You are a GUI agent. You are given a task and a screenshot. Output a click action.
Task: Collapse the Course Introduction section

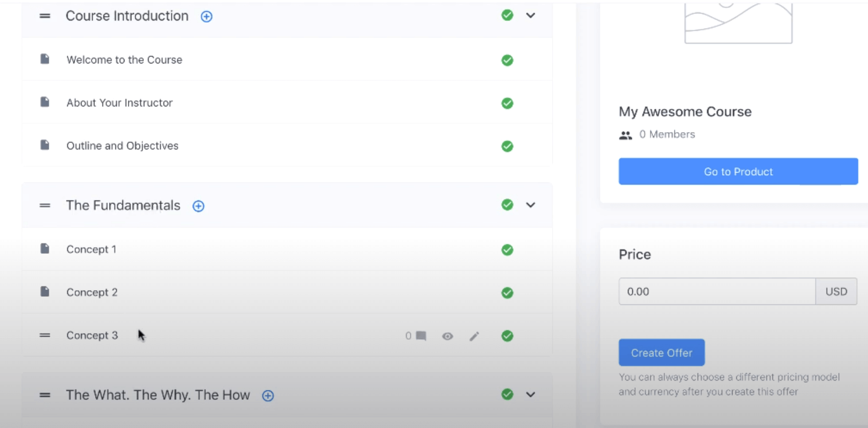click(x=531, y=15)
